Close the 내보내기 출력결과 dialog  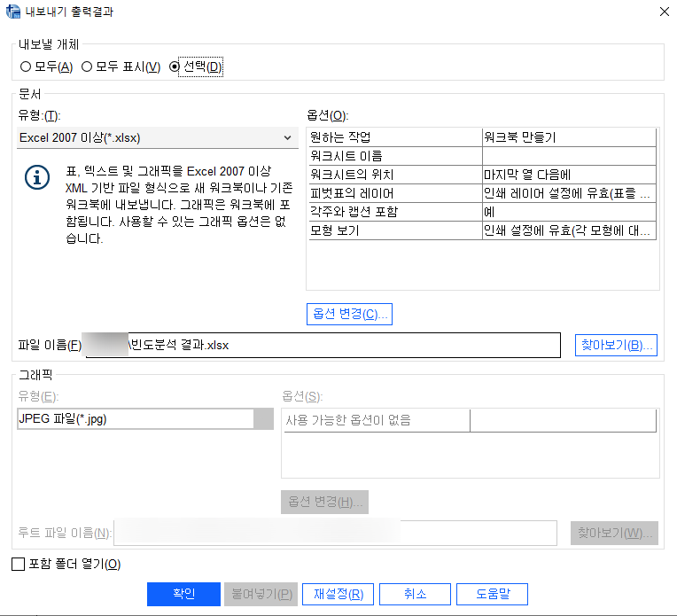tap(665, 12)
